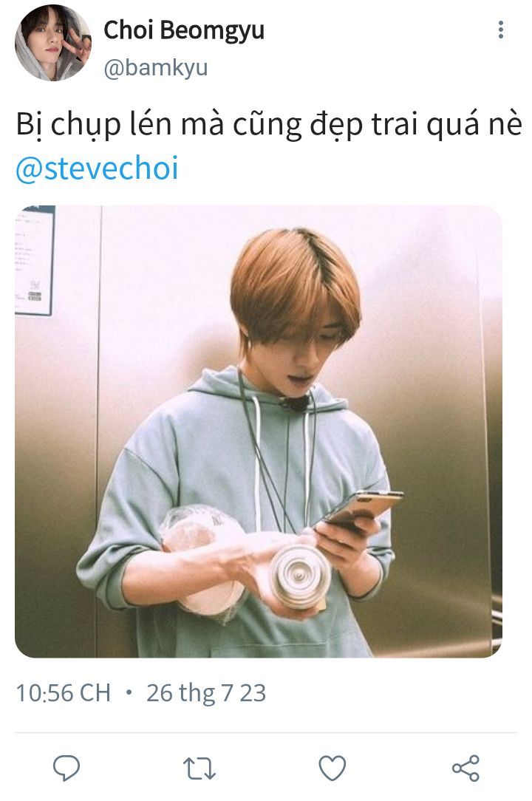This screenshot has height=801, width=532.
Task: Select the blue @stevechoi tag under the text
Action: [x=97, y=168]
